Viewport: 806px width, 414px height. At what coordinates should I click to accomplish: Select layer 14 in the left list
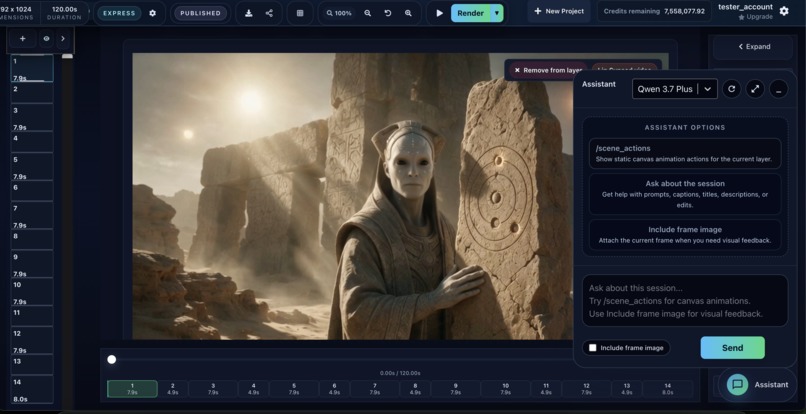[x=32, y=389]
